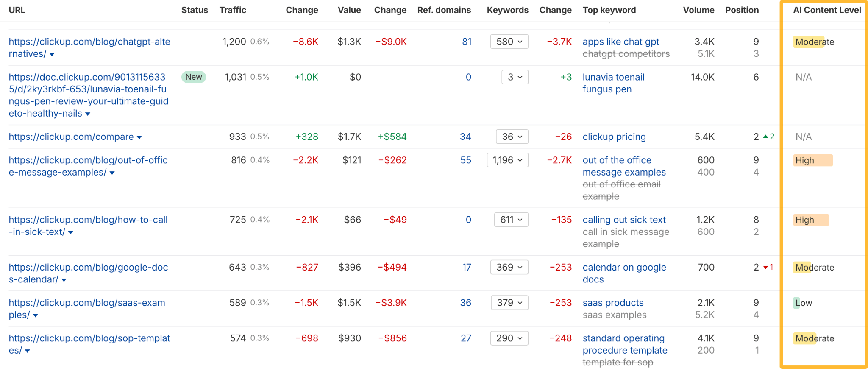Screen dimensions: 868x371
Task: Sort by the Traffic column header
Action: pos(232,10)
